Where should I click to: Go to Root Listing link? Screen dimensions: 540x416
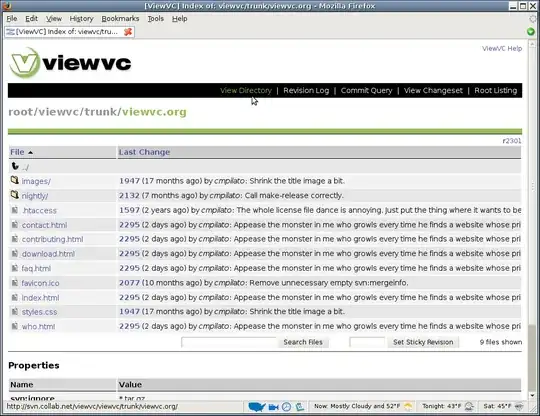click(x=496, y=90)
